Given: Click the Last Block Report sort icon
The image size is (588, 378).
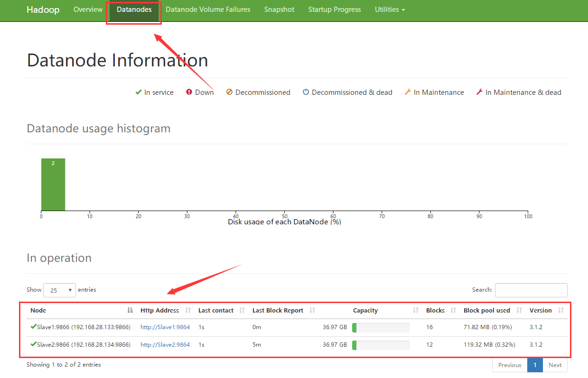Looking at the screenshot, I should tap(312, 310).
